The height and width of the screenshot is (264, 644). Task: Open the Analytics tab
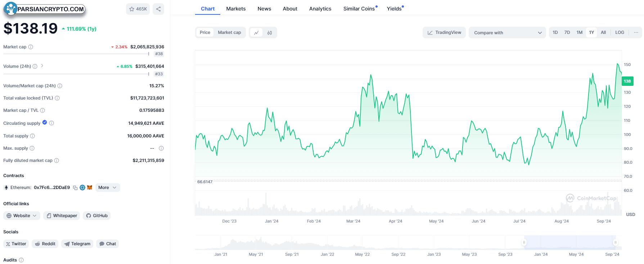click(x=320, y=9)
